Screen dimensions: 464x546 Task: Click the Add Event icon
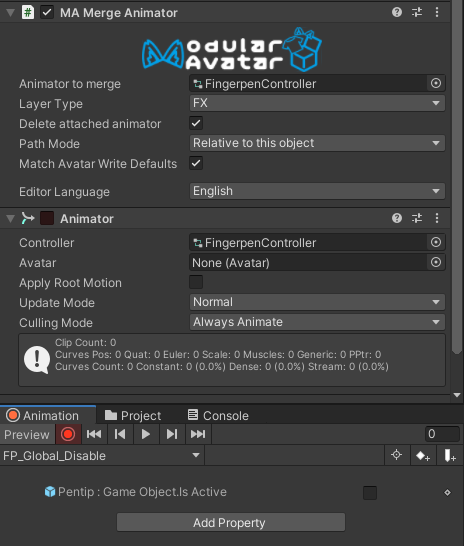pyautogui.click(x=450, y=455)
